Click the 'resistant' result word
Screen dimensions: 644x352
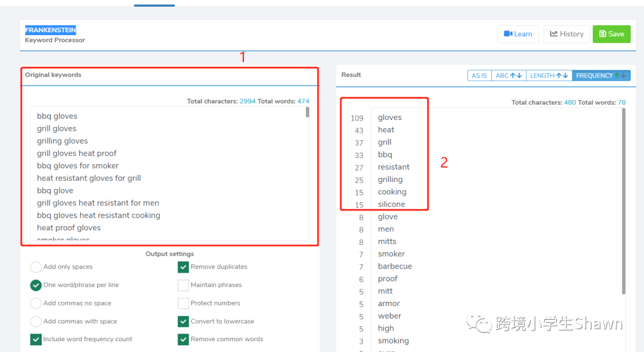(394, 167)
